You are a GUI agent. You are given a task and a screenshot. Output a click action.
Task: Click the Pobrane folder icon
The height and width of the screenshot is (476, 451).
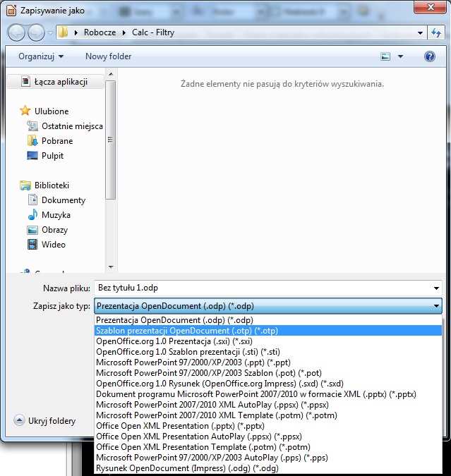point(32,140)
